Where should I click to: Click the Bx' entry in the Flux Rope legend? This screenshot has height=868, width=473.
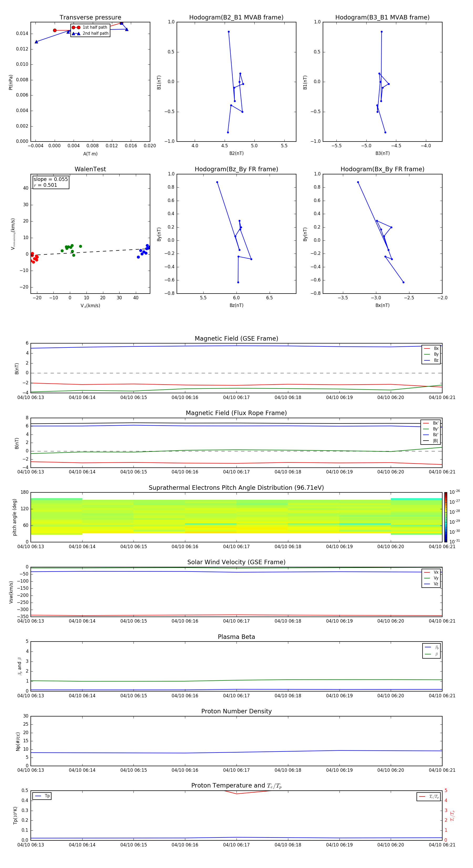pos(431,423)
